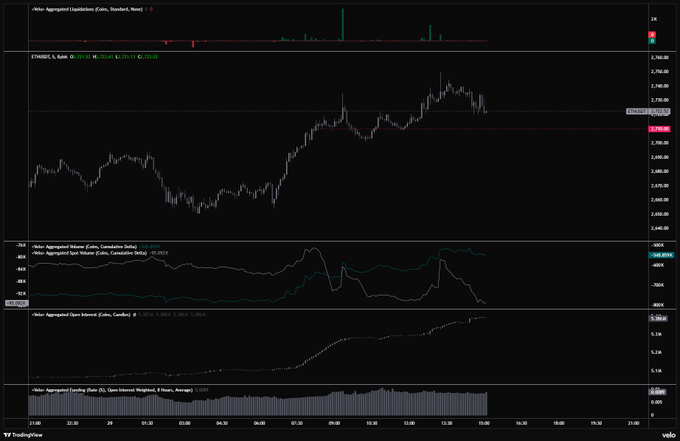Click the 09:00 time axis label
Image resolution: width=680 pixels, height=441 pixels.
[334, 423]
